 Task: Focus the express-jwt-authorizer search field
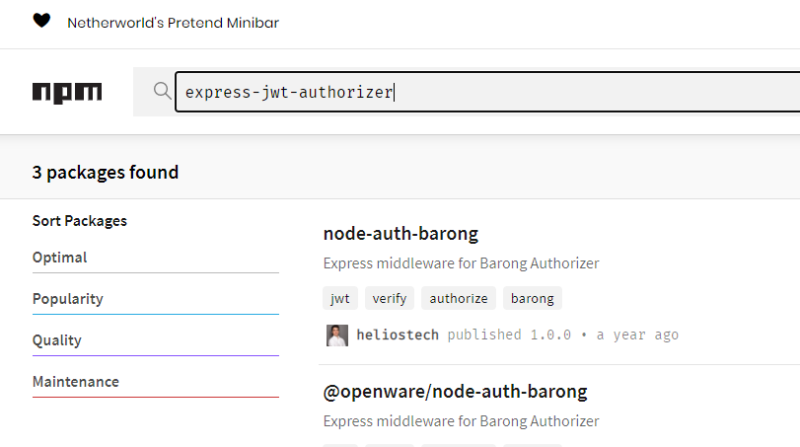point(480,92)
